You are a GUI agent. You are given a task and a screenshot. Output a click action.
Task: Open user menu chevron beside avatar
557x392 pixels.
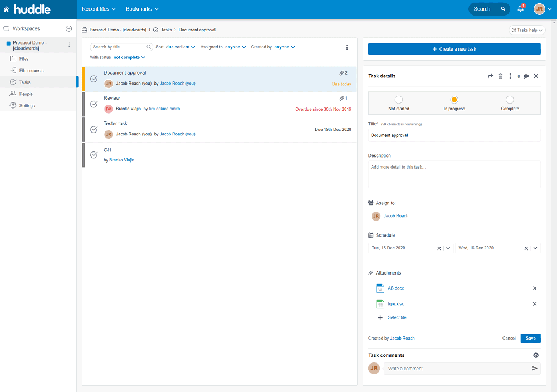point(550,9)
